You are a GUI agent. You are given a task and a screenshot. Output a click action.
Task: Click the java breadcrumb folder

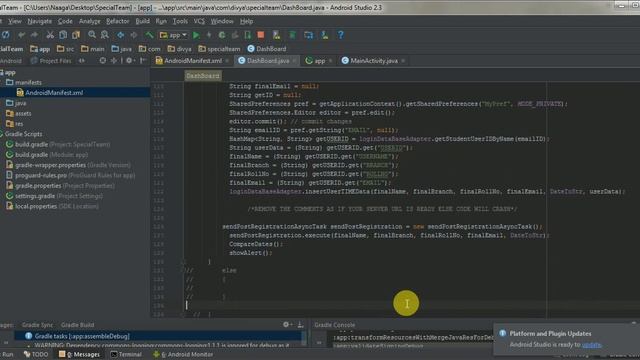tap(122, 49)
